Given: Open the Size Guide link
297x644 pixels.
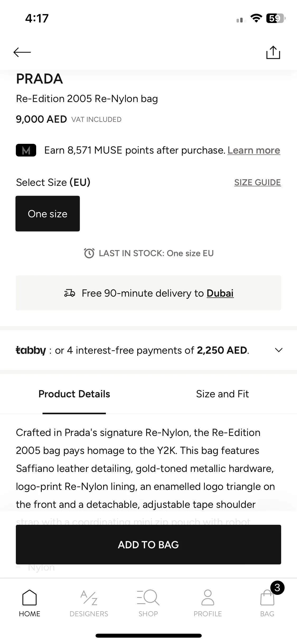Looking at the screenshot, I should [257, 182].
